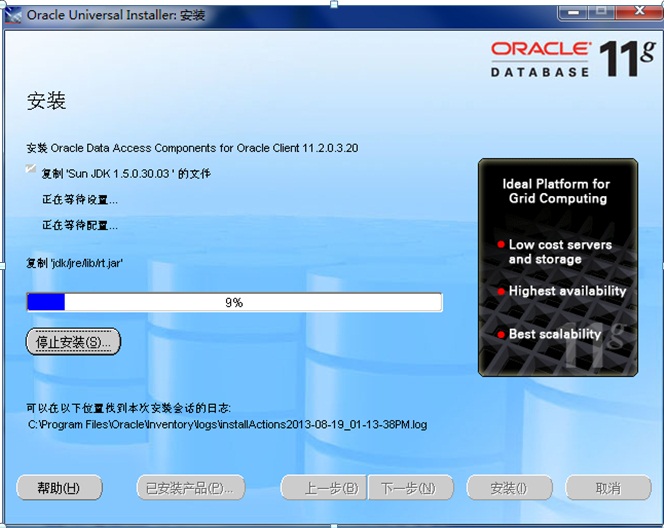Click 'Low cost servers and storage' text

(x=560, y=252)
